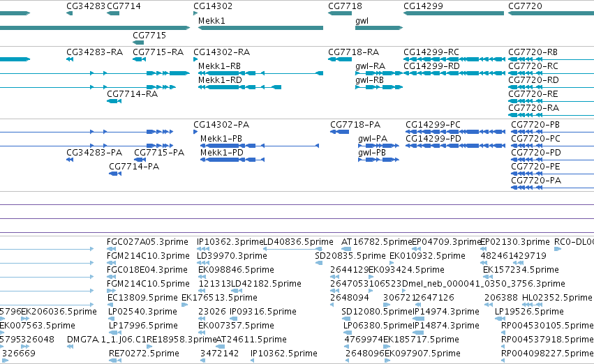Viewport: 594px width, 364px height.
Task: Select protein CG7720-PB label
Action: [x=535, y=125]
